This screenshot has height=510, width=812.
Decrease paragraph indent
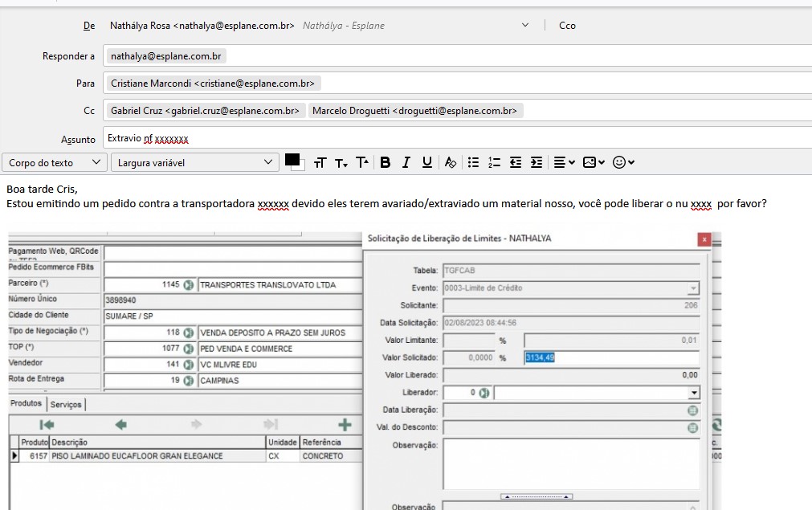pos(516,162)
